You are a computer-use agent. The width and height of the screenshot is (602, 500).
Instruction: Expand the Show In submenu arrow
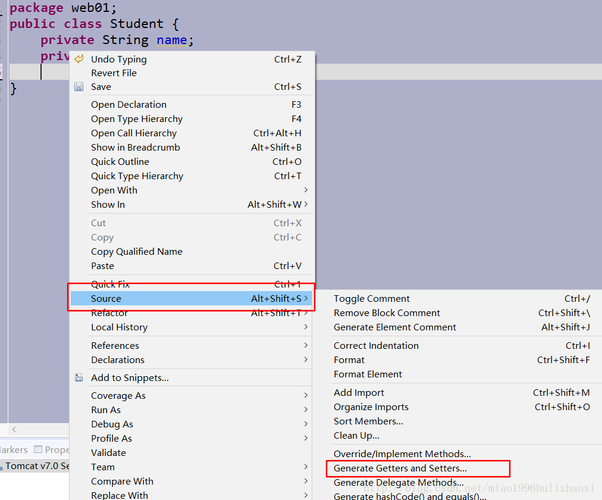[x=306, y=204]
